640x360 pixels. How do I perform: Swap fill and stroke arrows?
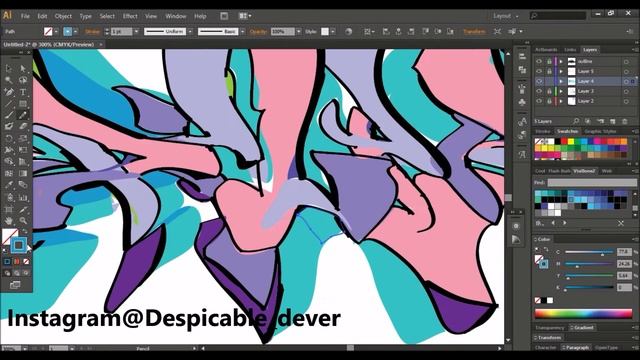tap(25, 231)
